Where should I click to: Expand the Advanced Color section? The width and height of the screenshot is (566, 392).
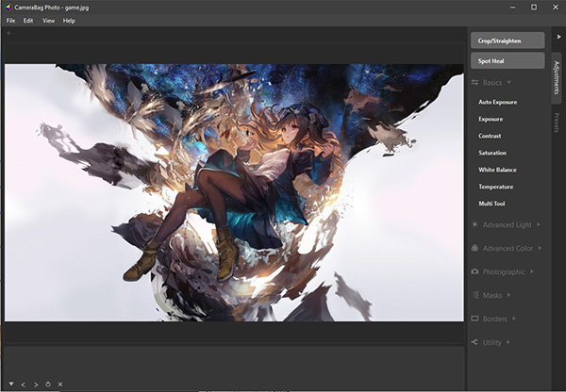pos(507,249)
